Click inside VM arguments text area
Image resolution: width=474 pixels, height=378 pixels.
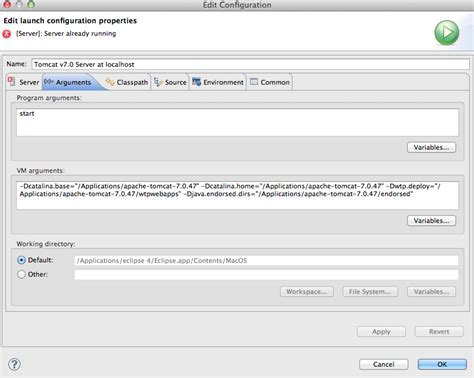point(237,195)
